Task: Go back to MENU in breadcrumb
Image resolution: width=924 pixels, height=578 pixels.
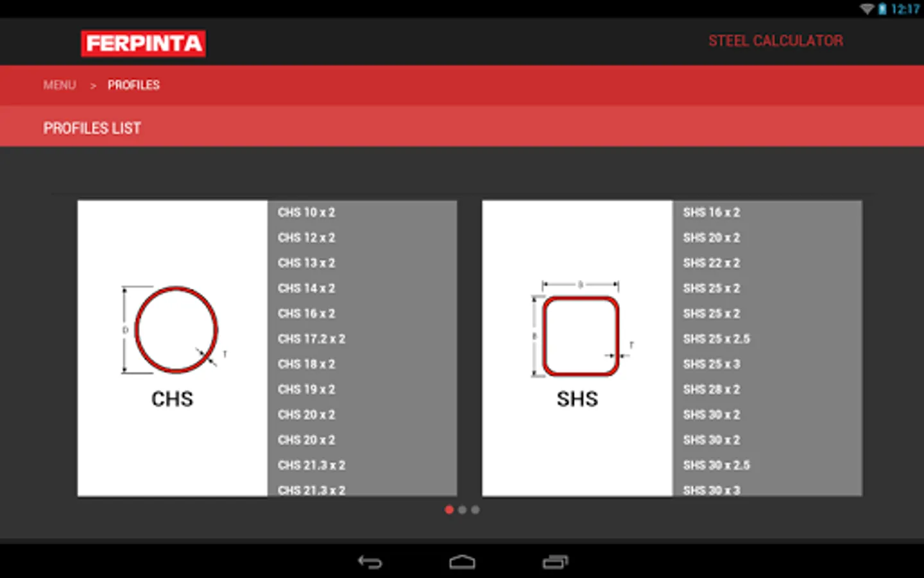Action: pos(60,85)
